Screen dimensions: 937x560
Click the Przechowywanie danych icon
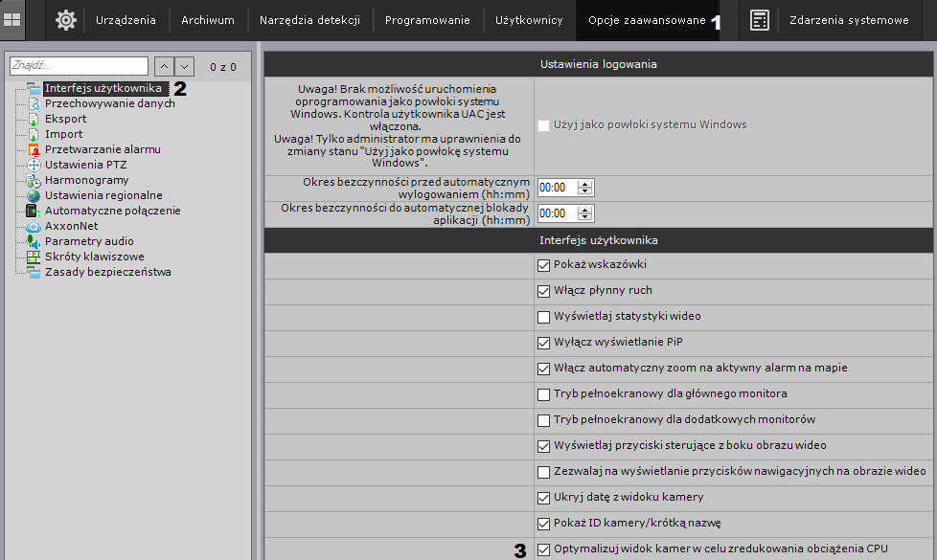[x=34, y=104]
